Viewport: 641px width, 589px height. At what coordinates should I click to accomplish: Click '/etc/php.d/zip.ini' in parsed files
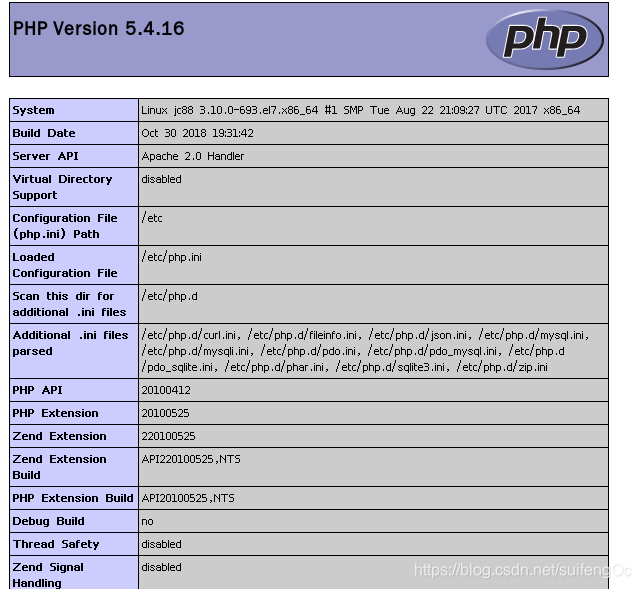tap(502, 367)
